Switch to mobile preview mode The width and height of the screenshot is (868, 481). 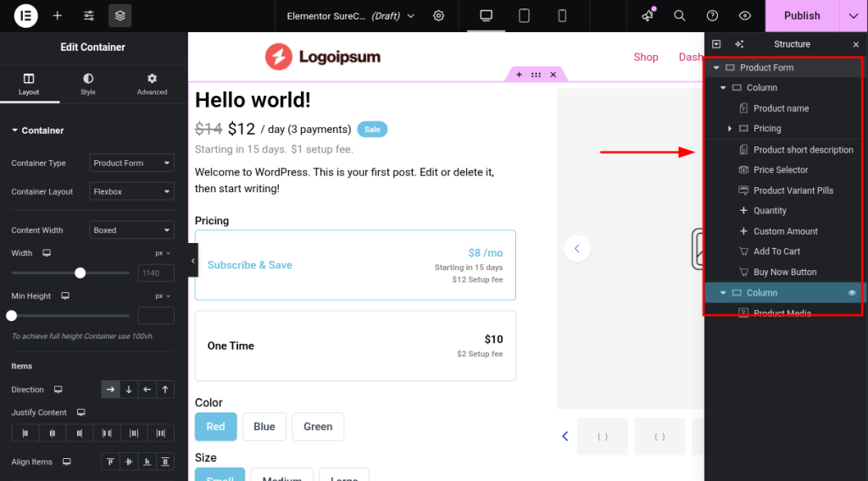click(x=562, y=15)
